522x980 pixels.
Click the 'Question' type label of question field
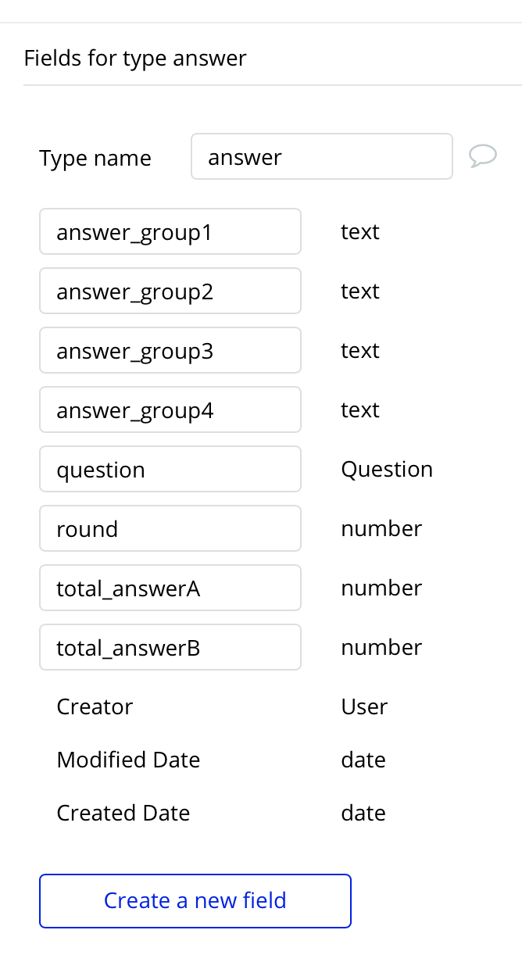pyautogui.click(x=387, y=470)
